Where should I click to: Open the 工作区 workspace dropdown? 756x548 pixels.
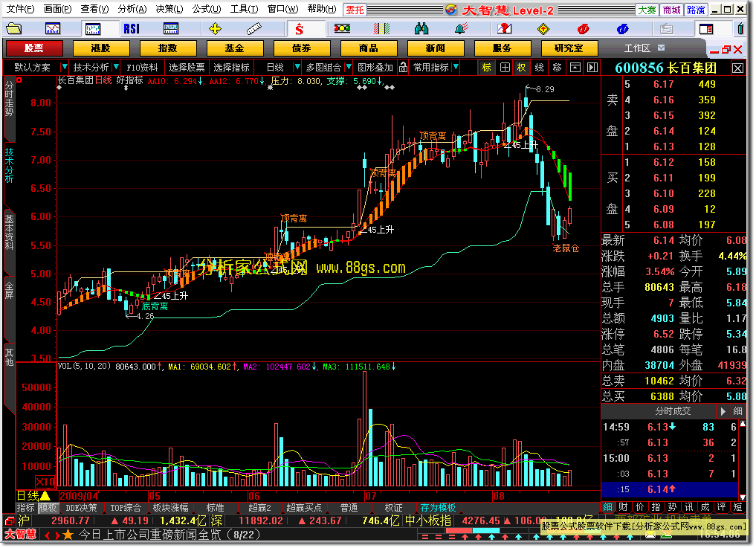pyautogui.click(x=661, y=48)
